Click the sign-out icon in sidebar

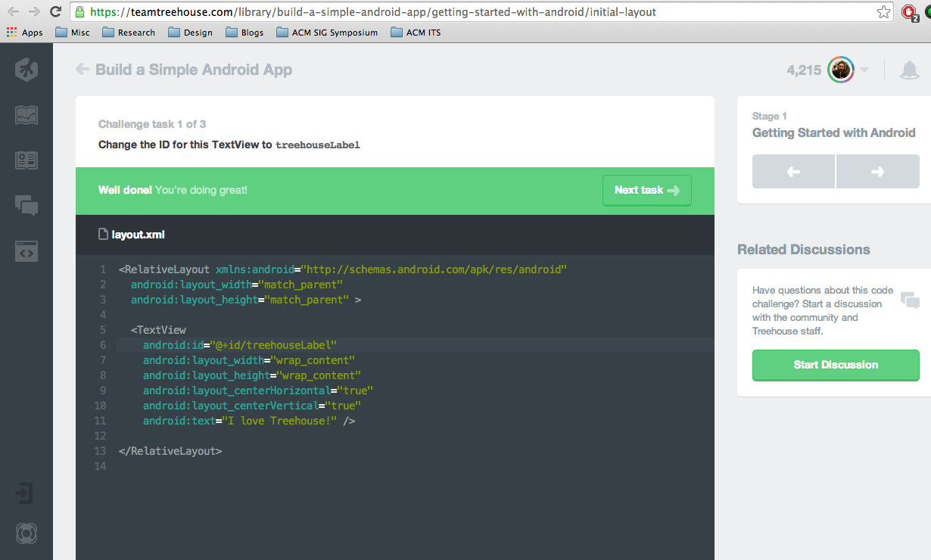coord(24,493)
